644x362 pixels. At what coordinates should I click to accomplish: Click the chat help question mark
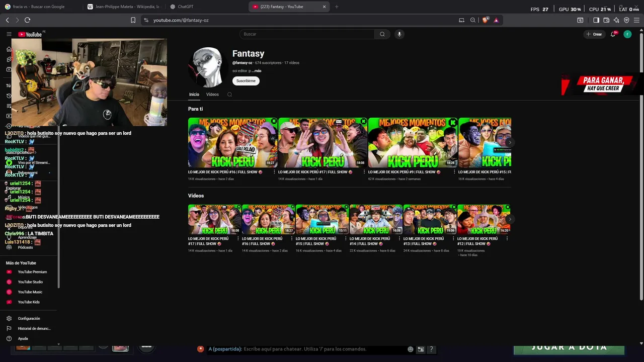431,349
